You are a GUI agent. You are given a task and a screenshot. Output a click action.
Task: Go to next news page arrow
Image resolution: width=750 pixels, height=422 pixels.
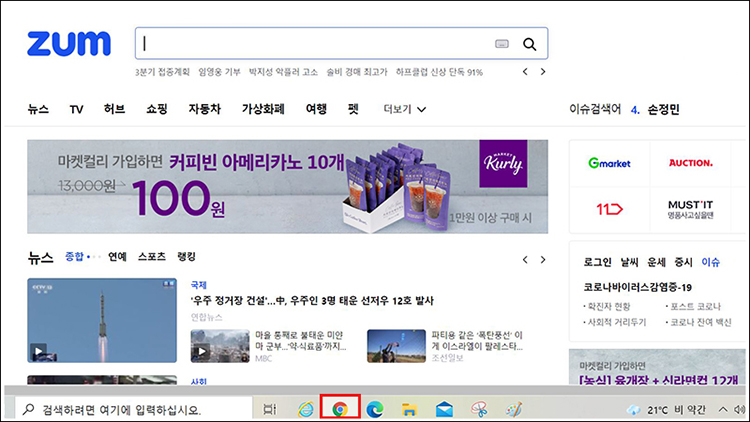point(543,260)
